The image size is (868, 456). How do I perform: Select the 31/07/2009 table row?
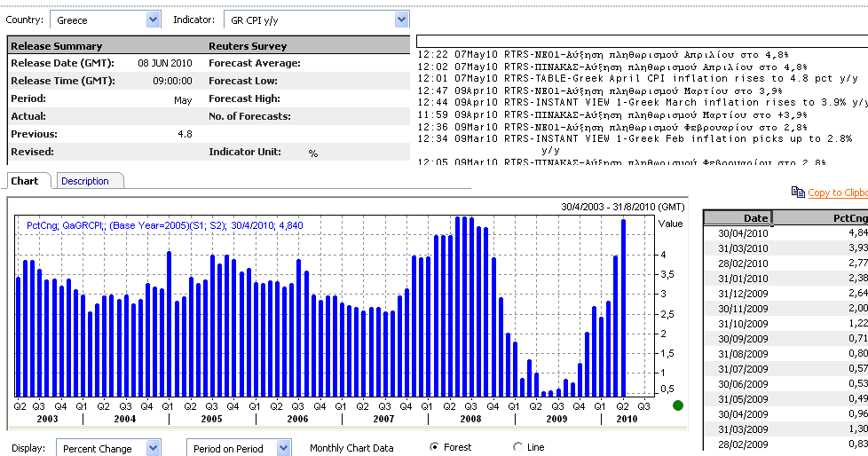785,368
